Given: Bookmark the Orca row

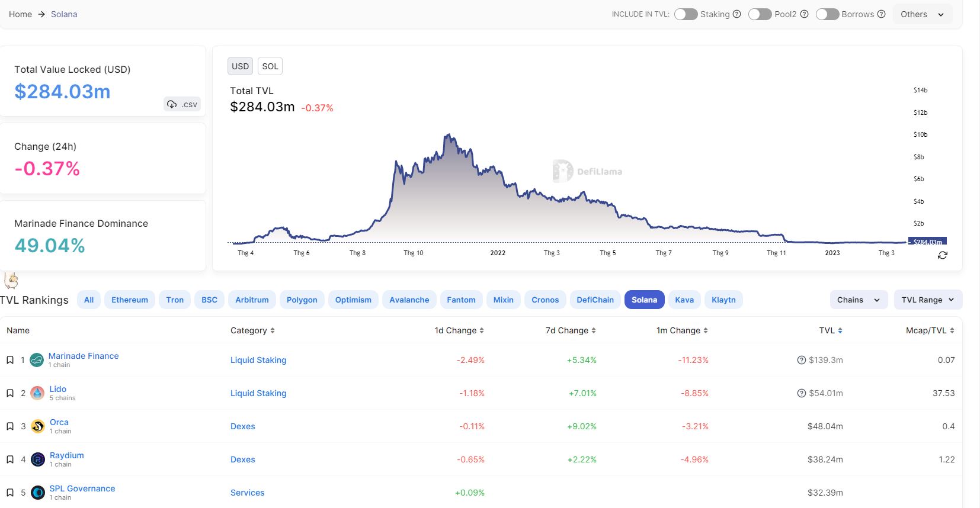Looking at the screenshot, I should (10, 426).
